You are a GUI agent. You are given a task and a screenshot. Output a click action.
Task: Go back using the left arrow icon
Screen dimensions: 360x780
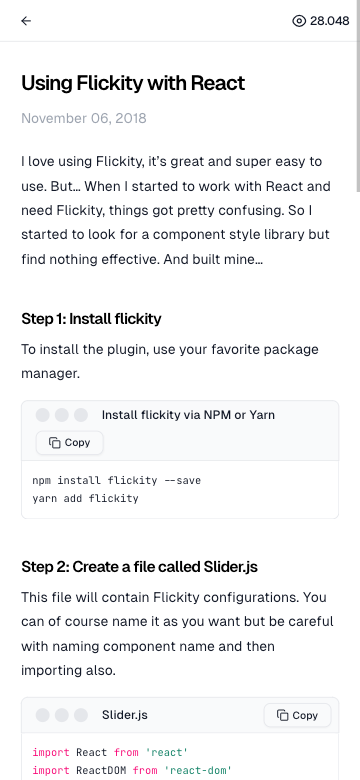[26, 20]
